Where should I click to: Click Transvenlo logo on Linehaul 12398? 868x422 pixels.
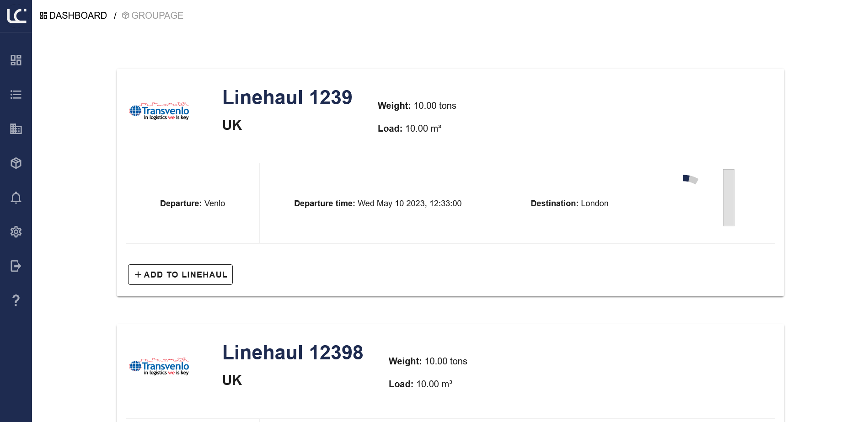(159, 366)
